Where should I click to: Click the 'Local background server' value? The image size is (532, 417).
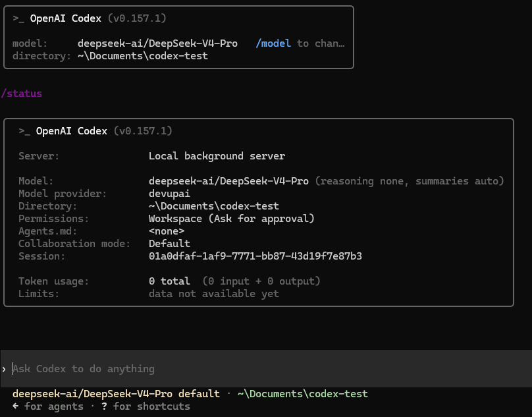tap(217, 156)
